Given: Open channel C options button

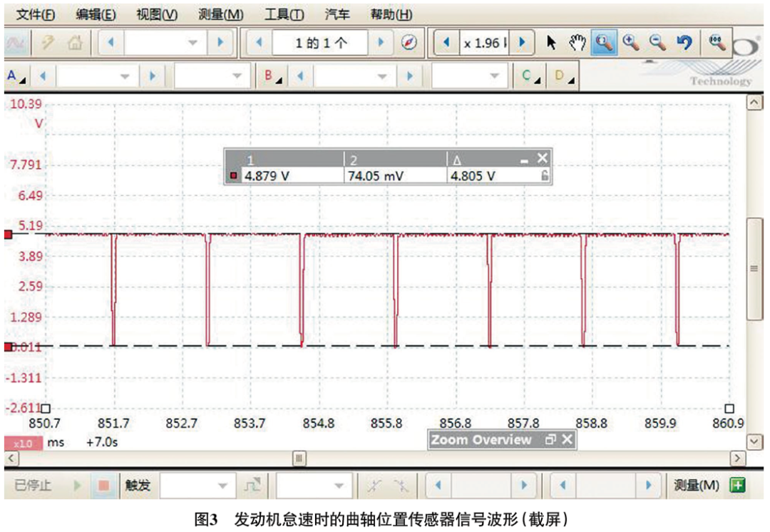Looking at the screenshot, I should [530, 76].
